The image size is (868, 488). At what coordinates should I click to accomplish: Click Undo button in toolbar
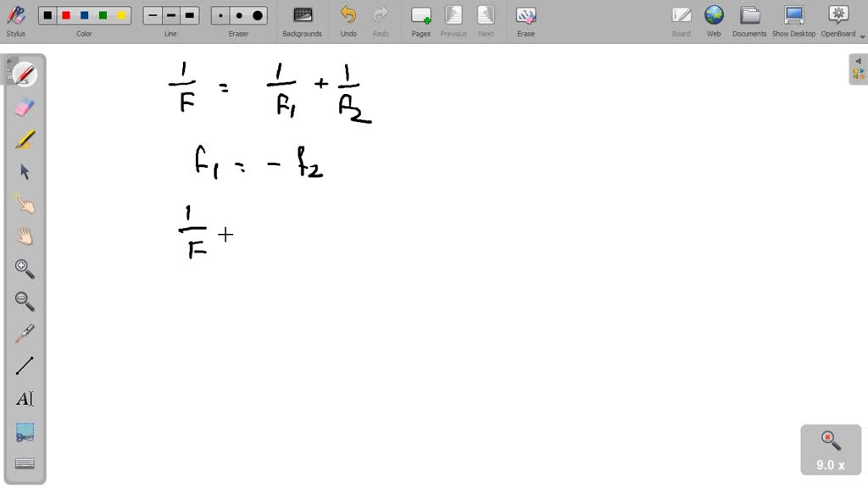[x=348, y=21]
